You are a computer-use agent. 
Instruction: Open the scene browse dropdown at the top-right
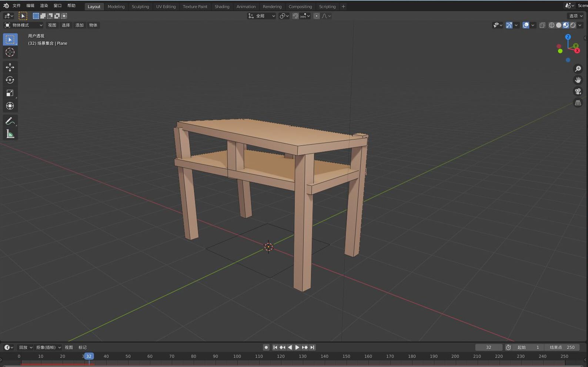click(x=569, y=6)
